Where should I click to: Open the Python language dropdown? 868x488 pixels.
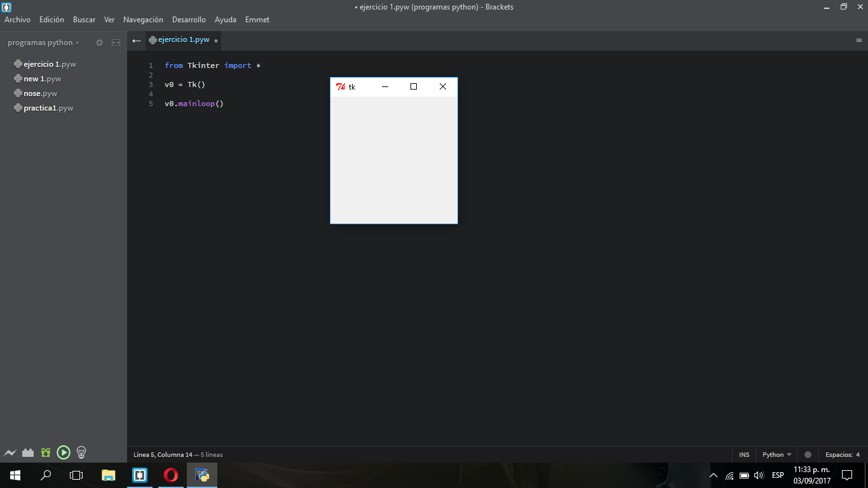point(776,455)
